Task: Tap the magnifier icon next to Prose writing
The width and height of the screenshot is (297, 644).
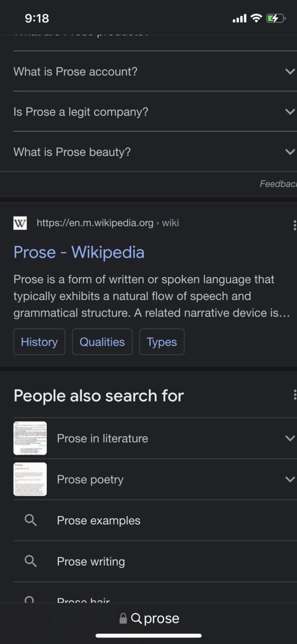Action: (31, 561)
